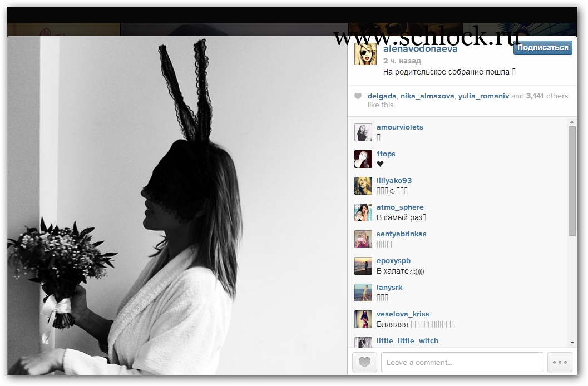Screen dimensions: 588x386
Task: Open the alenavodonaeva username link
Action: click(421, 49)
